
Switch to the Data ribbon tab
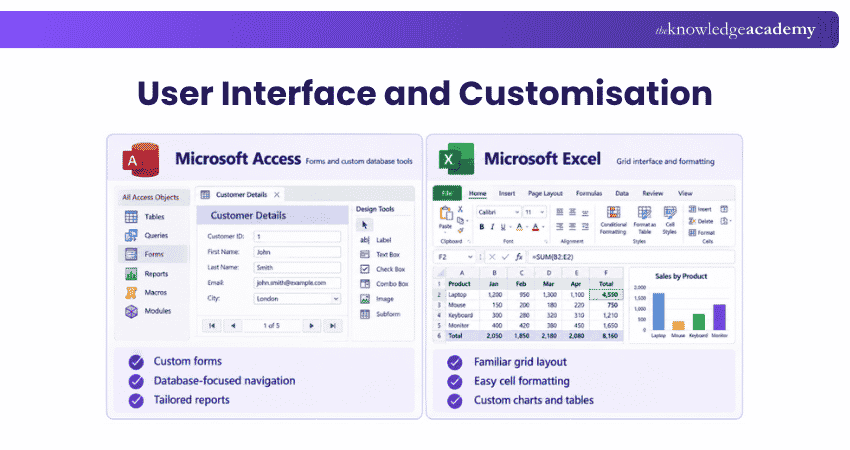622,194
